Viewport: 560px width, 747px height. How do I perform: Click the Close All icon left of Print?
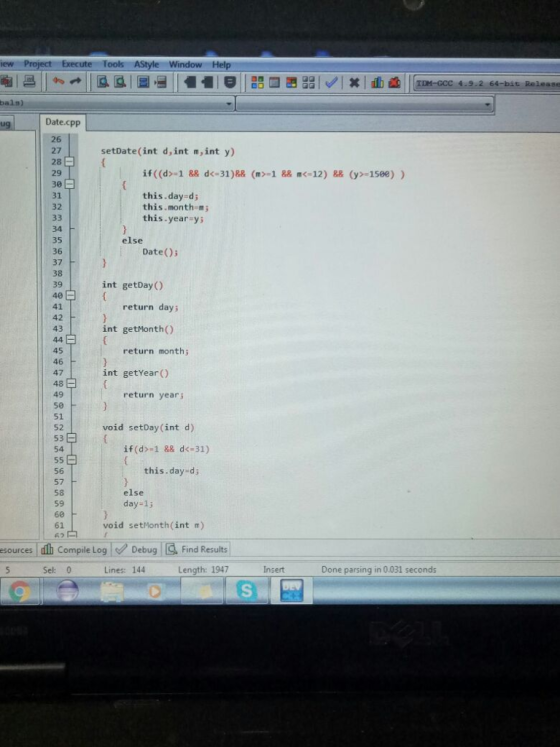coord(7,81)
